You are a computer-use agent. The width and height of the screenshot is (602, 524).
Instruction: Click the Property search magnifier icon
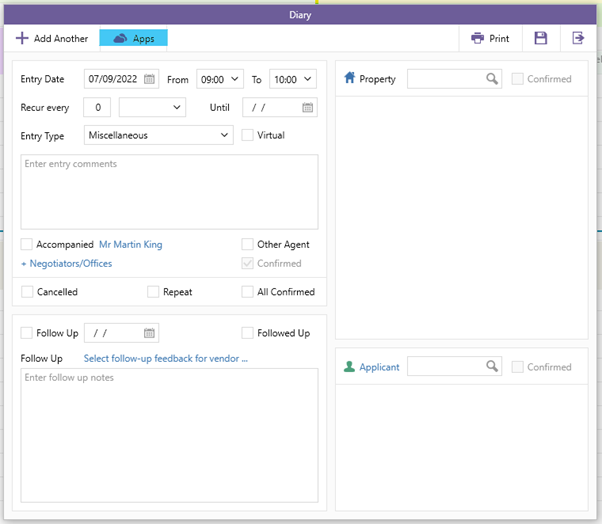492,79
